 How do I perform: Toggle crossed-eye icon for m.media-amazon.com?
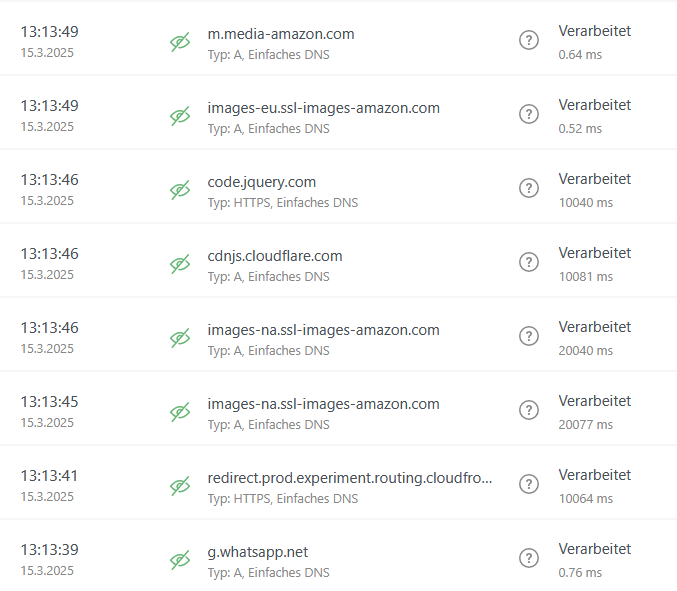click(x=180, y=42)
